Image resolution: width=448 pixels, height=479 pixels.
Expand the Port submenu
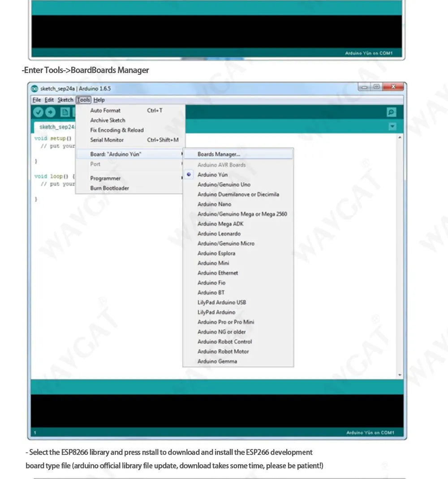point(130,164)
